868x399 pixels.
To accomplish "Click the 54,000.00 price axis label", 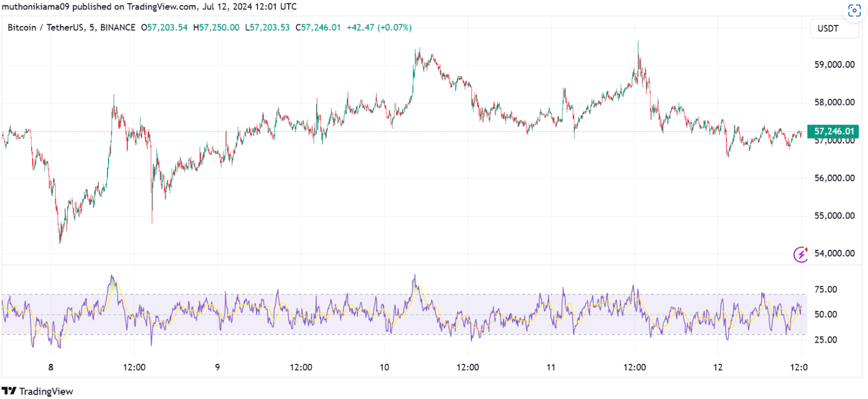I will pos(834,253).
